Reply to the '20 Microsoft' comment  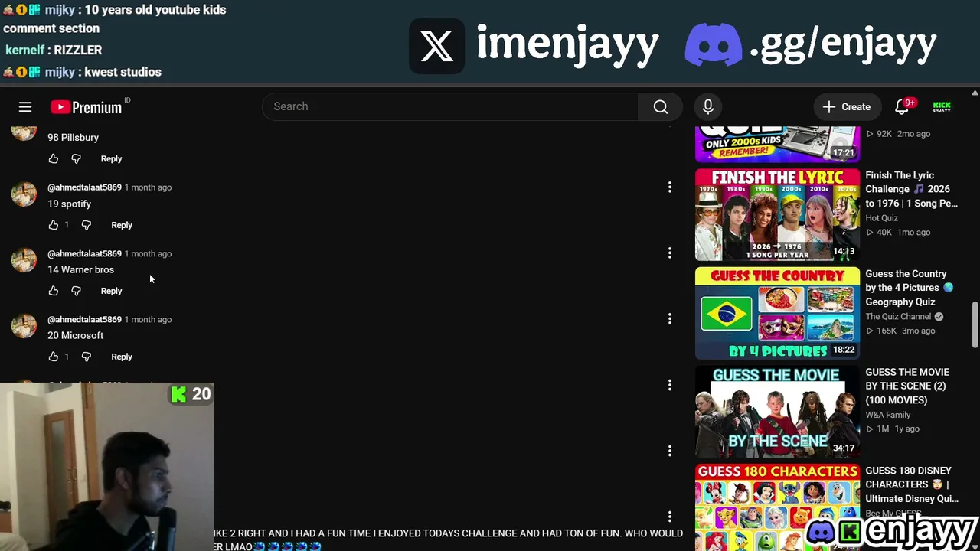pos(122,357)
